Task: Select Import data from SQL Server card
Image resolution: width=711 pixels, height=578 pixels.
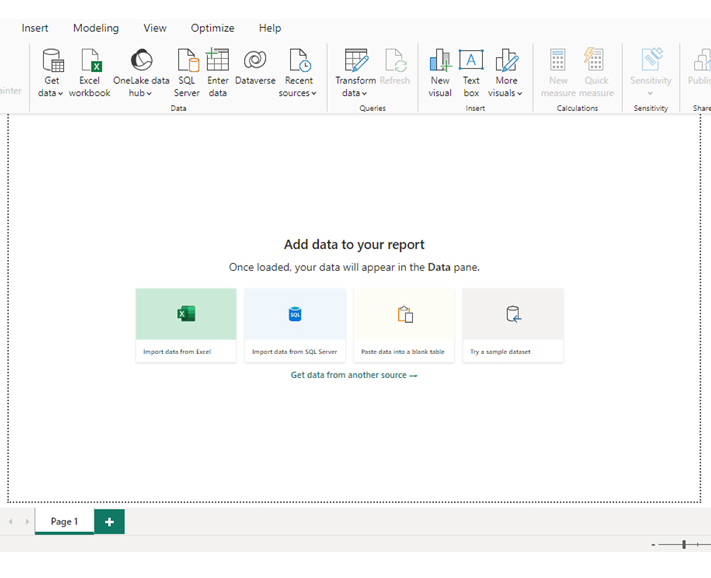Action: (295, 325)
